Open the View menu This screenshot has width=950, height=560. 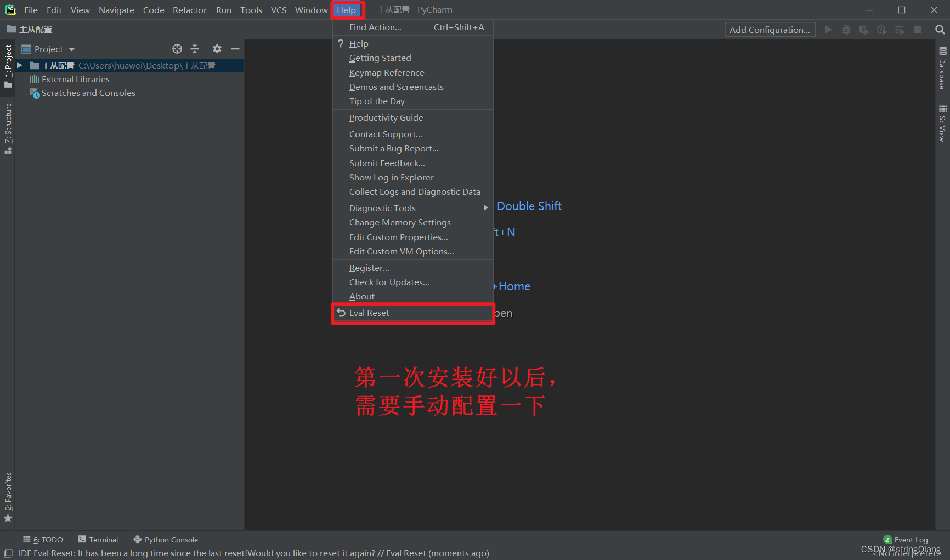click(x=80, y=10)
